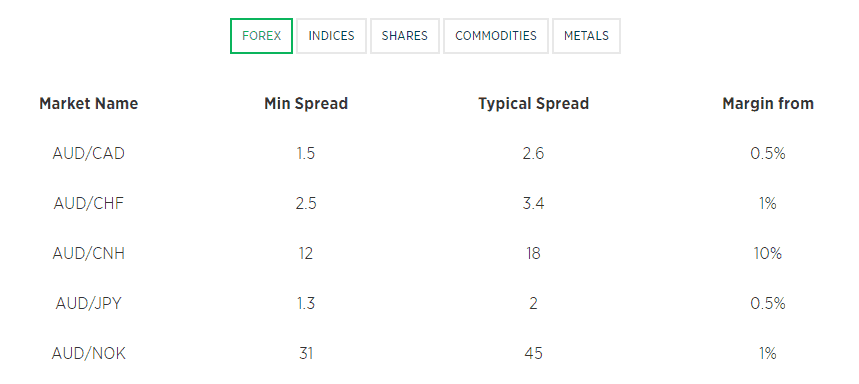Viewport: 859px width, 384px height.
Task: Choose the METALS tab
Action: click(586, 36)
